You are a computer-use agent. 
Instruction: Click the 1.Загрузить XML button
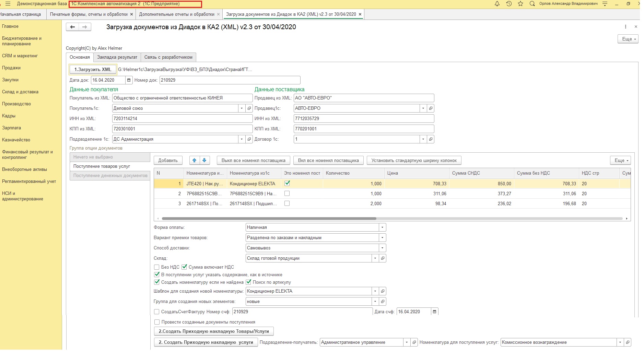click(93, 70)
